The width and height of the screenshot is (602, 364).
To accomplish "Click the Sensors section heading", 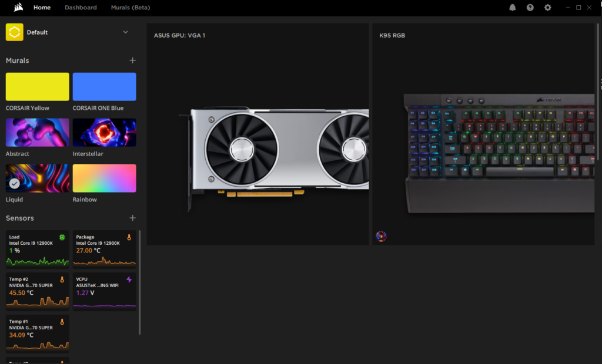I will tap(19, 218).
